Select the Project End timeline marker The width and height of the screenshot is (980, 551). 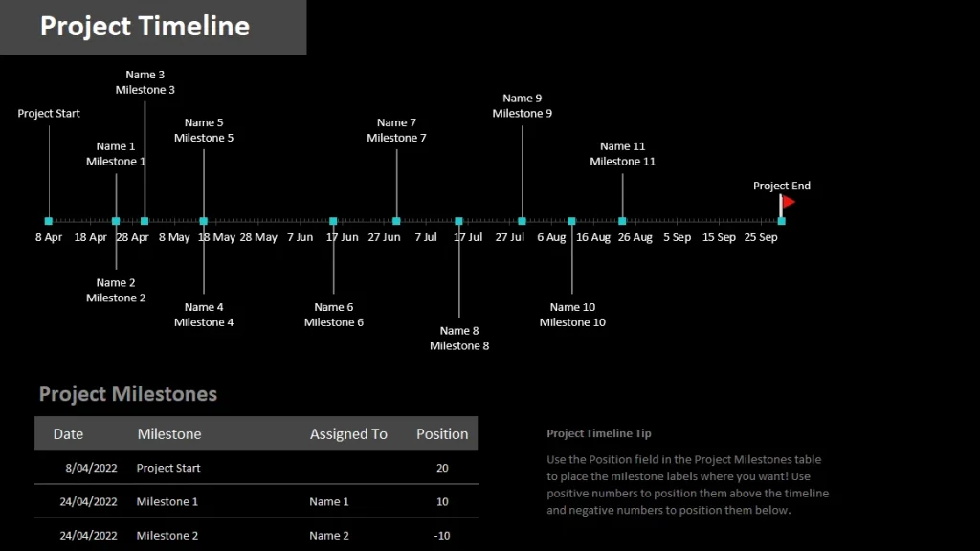point(781,221)
